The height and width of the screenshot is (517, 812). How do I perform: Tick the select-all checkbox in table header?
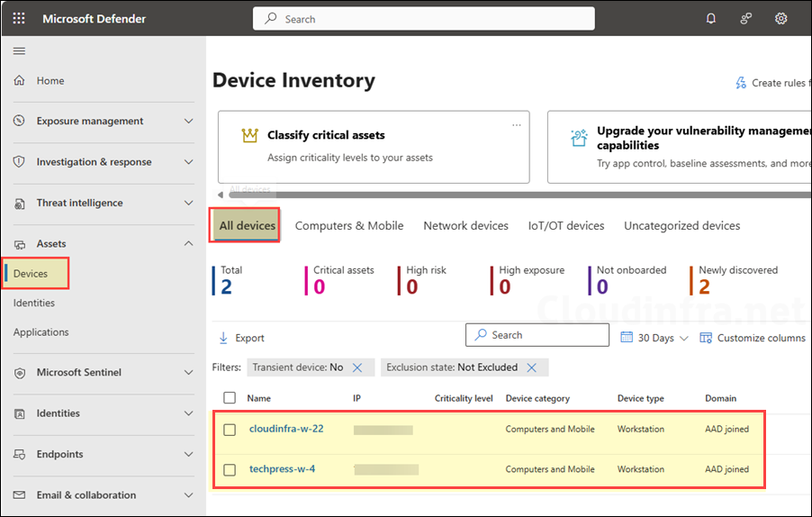pyautogui.click(x=230, y=397)
